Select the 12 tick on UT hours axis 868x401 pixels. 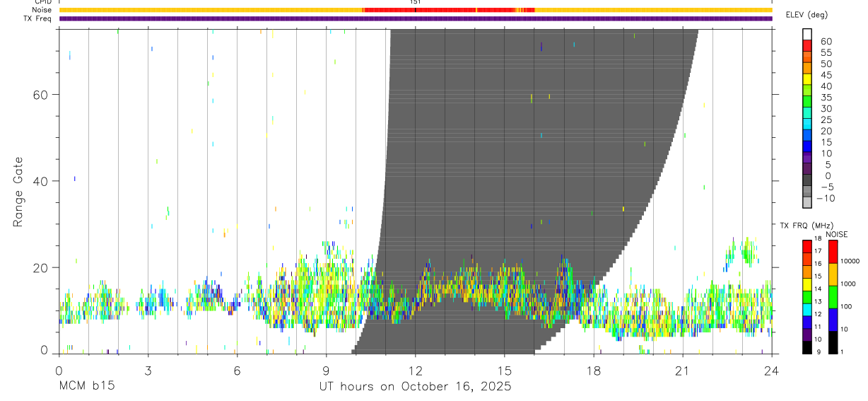(x=415, y=369)
